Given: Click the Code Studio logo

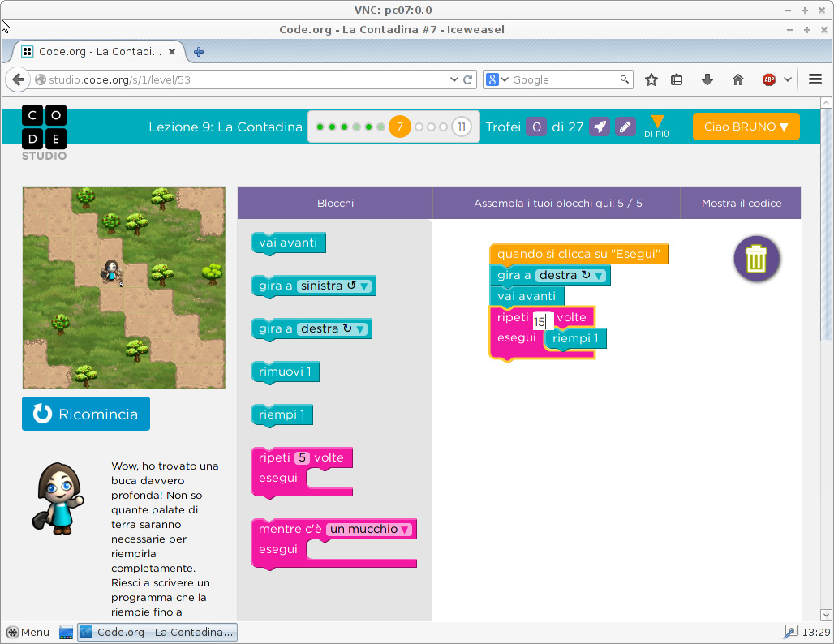Looking at the screenshot, I should point(44,132).
